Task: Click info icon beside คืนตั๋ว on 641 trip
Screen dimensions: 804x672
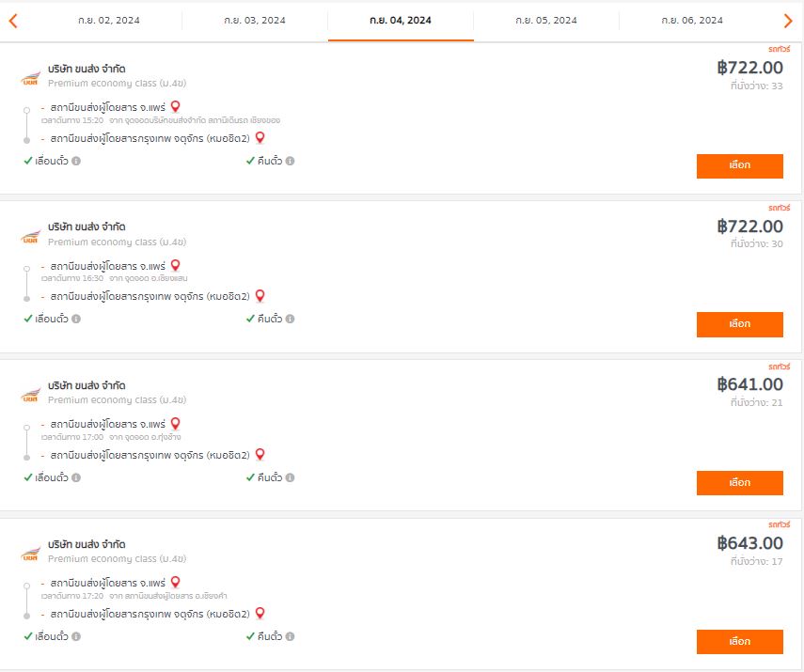Action: tap(290, 477)
